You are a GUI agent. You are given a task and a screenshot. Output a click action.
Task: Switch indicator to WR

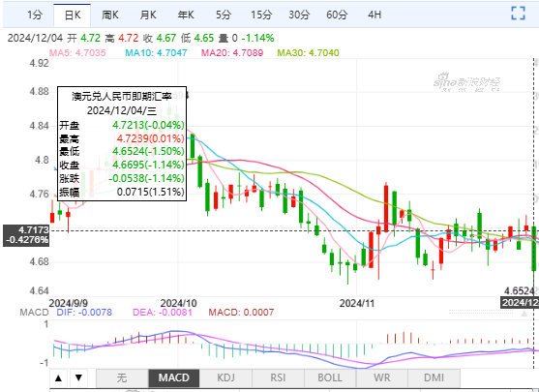point(382,378)
